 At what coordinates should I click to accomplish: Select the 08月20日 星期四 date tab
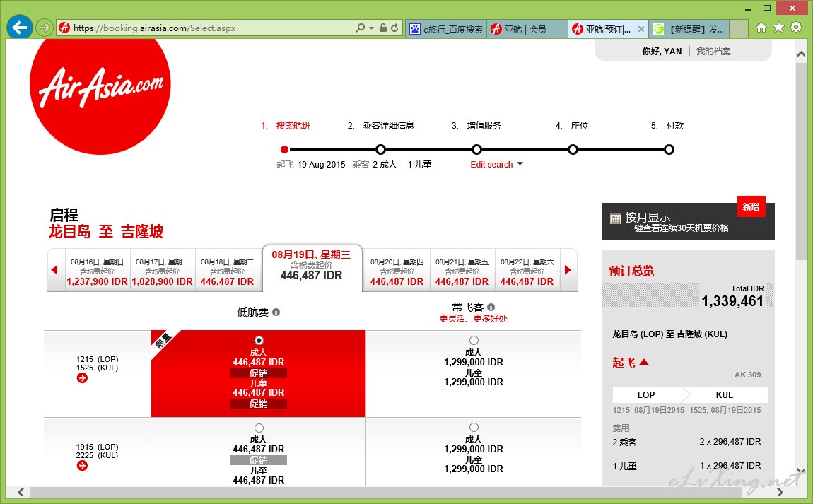397,271
